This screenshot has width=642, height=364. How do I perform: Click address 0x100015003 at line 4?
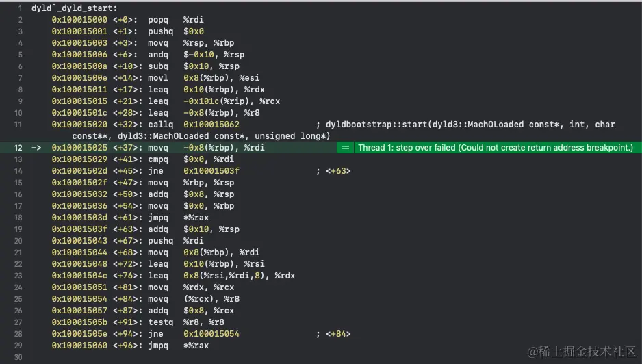(x=79, y=43)
